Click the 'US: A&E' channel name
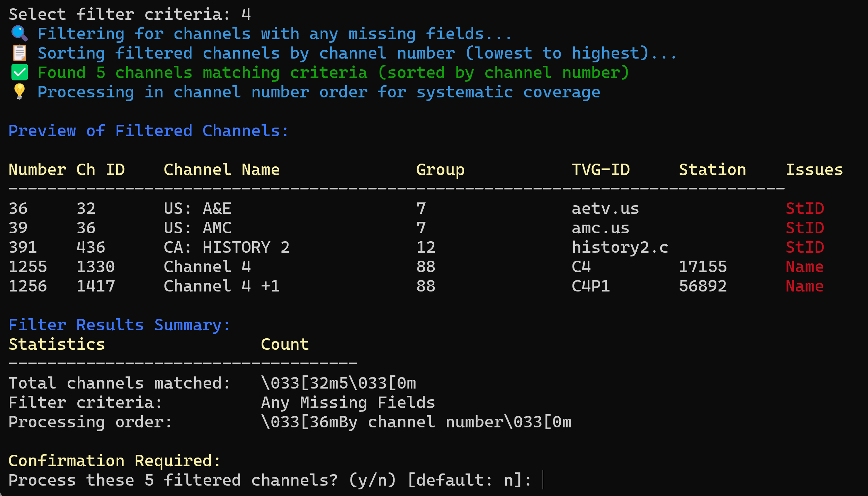 [x=197, y=209]
